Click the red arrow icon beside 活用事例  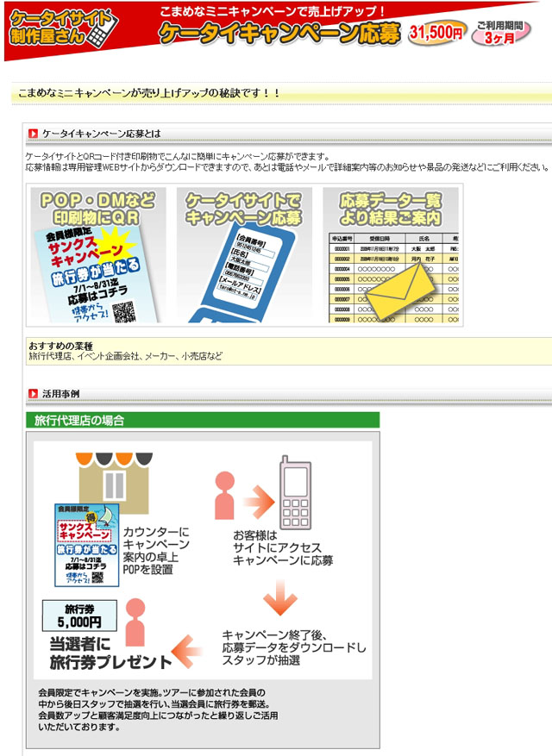pyautogui.click(x=33, y=393)
